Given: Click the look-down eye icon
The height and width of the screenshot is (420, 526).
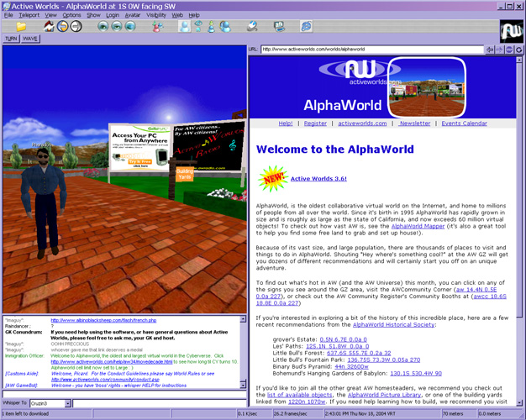Looking at the screenshot, I should click(x=130, y=27).
